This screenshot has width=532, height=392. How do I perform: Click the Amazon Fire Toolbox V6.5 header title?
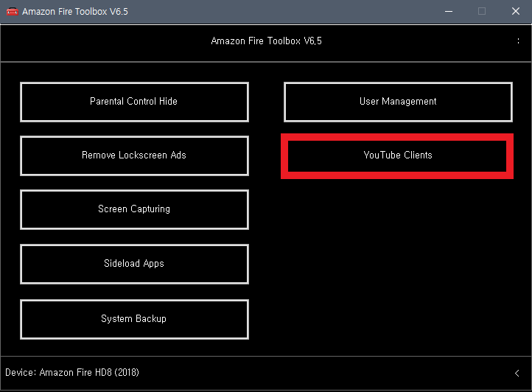(266, 41)
